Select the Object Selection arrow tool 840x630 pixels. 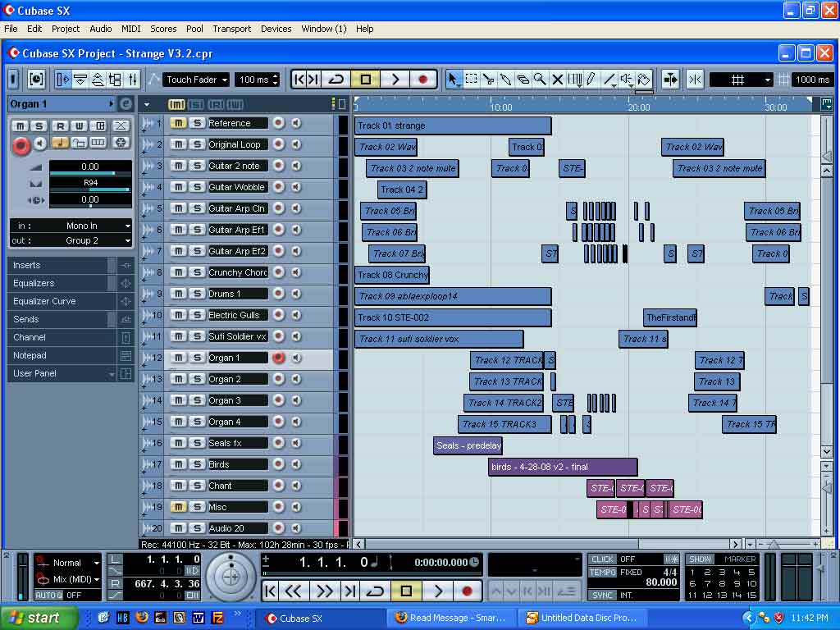coord(453,80)
